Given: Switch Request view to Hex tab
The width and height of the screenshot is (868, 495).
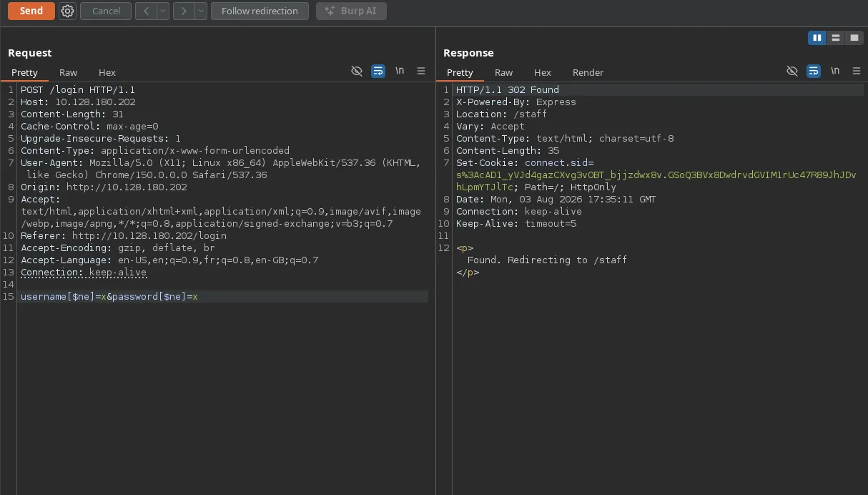Looking at the screenshot, I should pos(107,72).
